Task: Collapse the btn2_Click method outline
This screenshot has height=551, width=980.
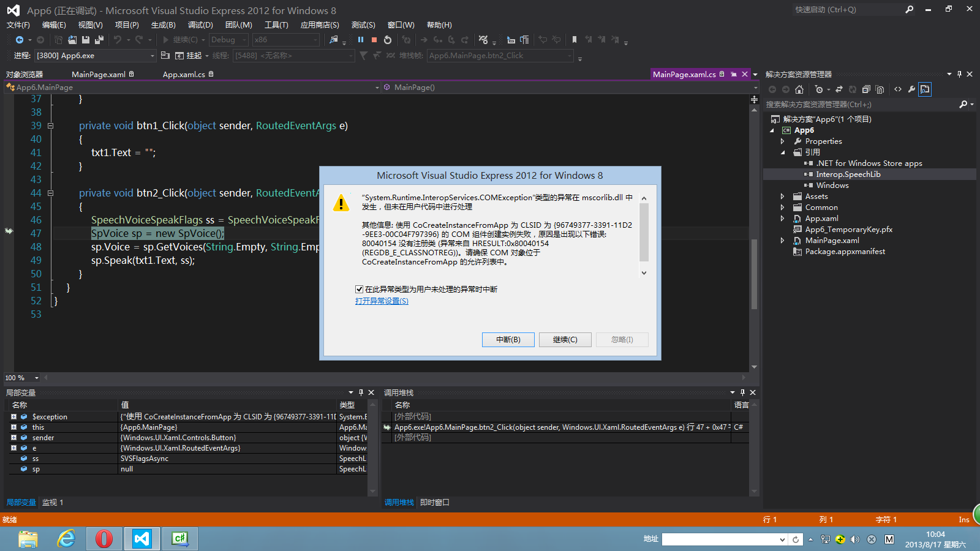Action: pos(50,193)
